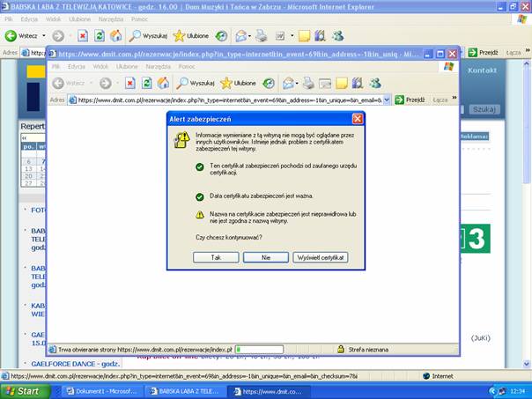
Task: Click the Home icon in the rear browser toolbar
Action: [x=115, y=36]
